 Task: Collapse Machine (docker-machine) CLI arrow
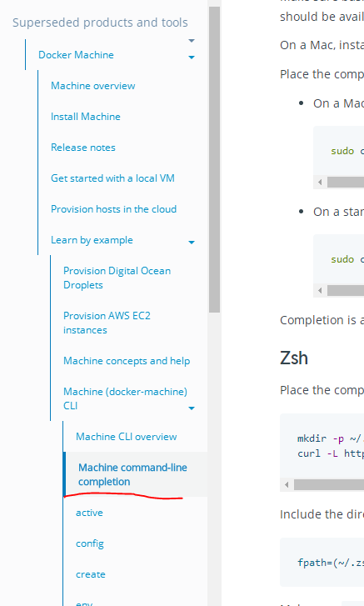coord(192,408)
